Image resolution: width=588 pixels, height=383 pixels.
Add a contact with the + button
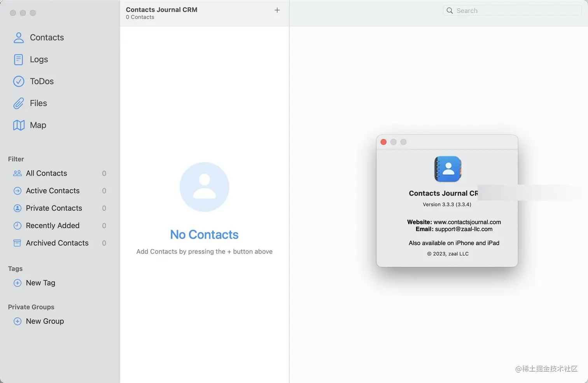point(277,10)
